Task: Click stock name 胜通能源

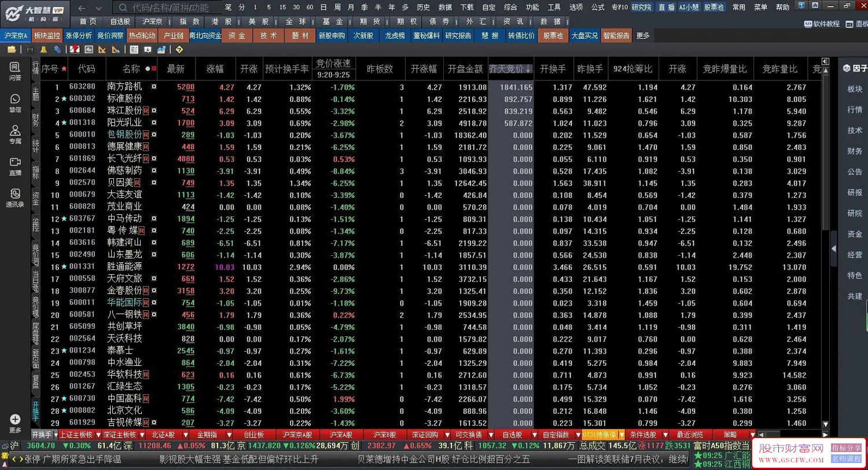Action: pos(124,266)
